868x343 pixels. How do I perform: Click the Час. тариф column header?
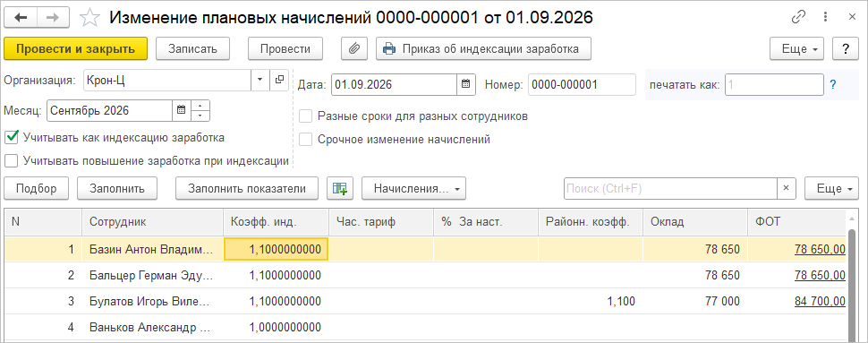click(x=381, y=222)
